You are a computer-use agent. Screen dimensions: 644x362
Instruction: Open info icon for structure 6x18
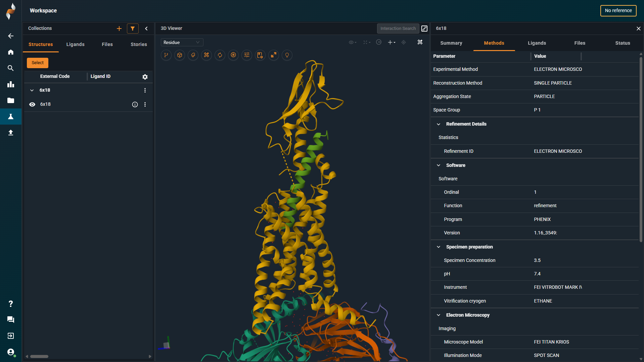(135, 104)
